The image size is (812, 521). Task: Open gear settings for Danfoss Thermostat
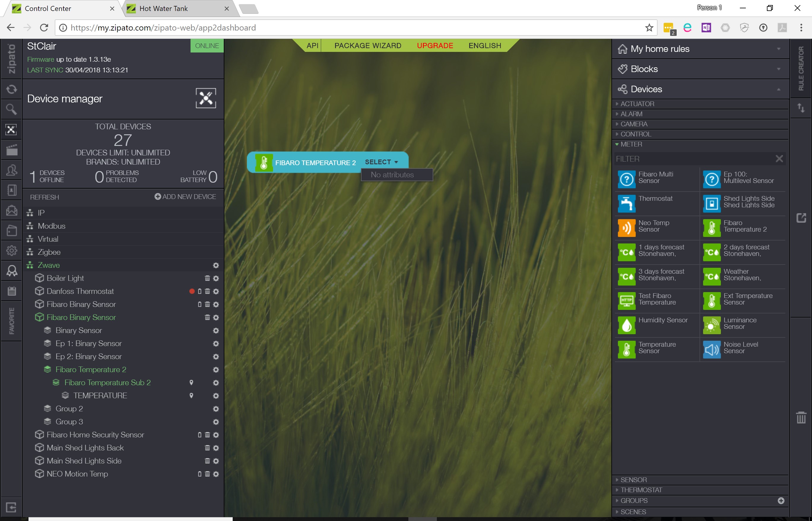pos(216,291)
